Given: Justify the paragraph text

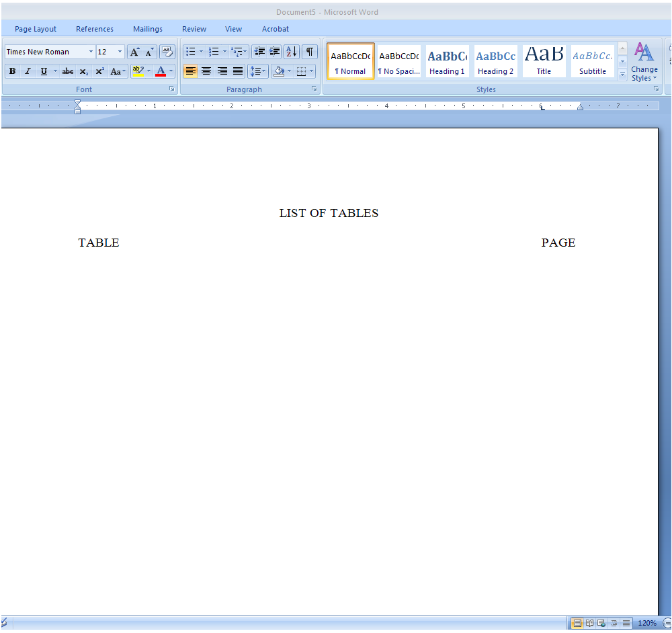Looking at the screenshot, I should click(x=237, y=71).
